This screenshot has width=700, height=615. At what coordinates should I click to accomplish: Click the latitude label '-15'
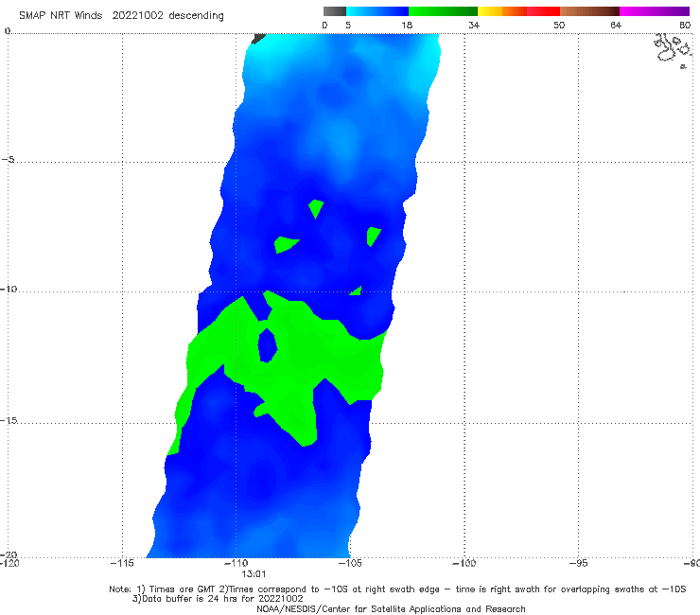(x=9, y=420)
